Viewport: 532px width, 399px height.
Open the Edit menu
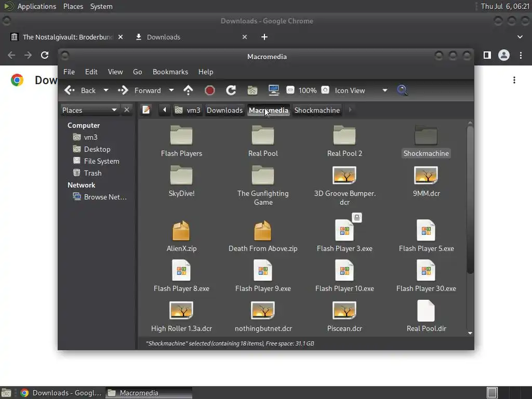(91, 72)
